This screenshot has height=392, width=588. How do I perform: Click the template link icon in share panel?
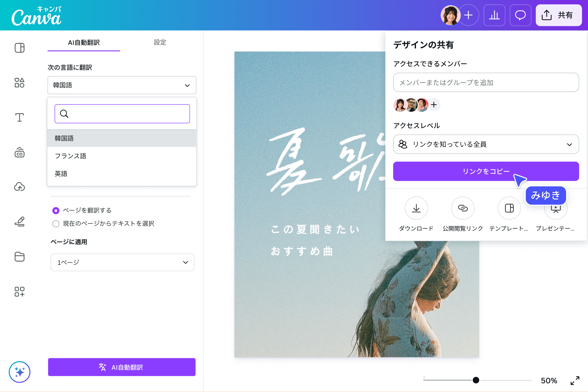[x=509, y=208]
